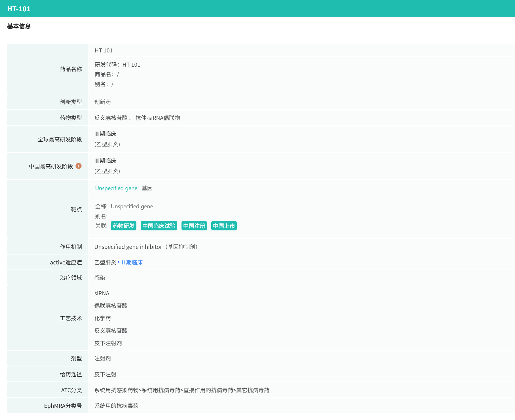Click the 靶点 row label
Screen dimensions: 515x420
(x=76, y=209)
